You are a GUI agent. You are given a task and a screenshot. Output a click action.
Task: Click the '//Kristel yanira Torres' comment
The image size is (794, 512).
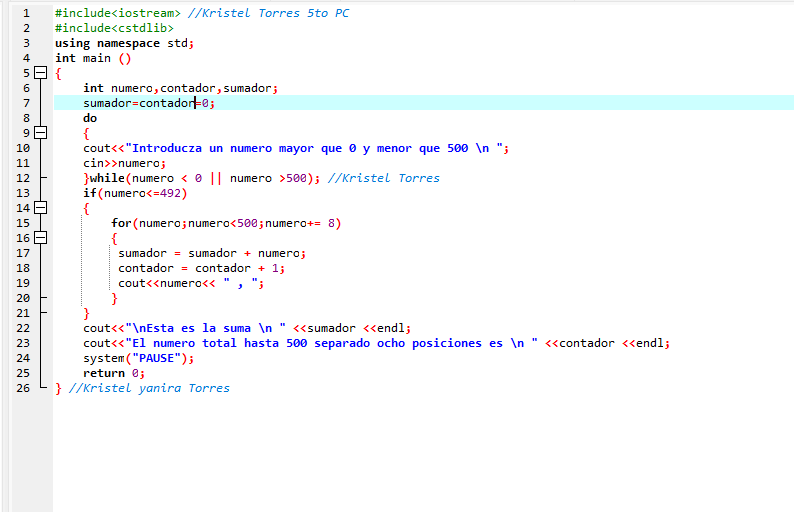[149, 388]
